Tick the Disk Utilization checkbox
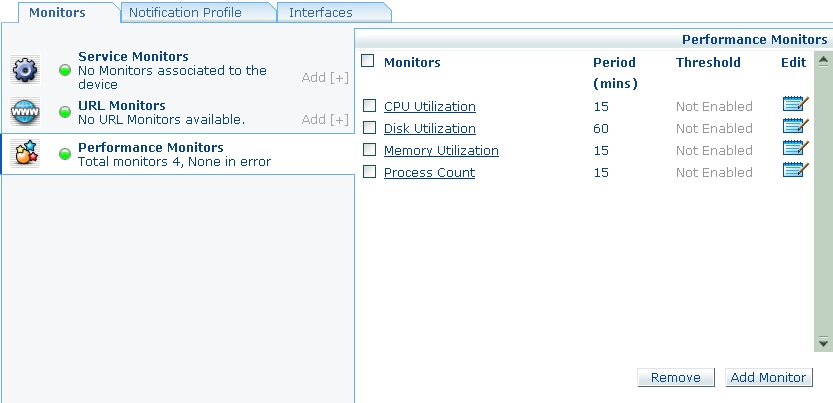This screenshot has height=403, width=833. click(x=369, y=128)
